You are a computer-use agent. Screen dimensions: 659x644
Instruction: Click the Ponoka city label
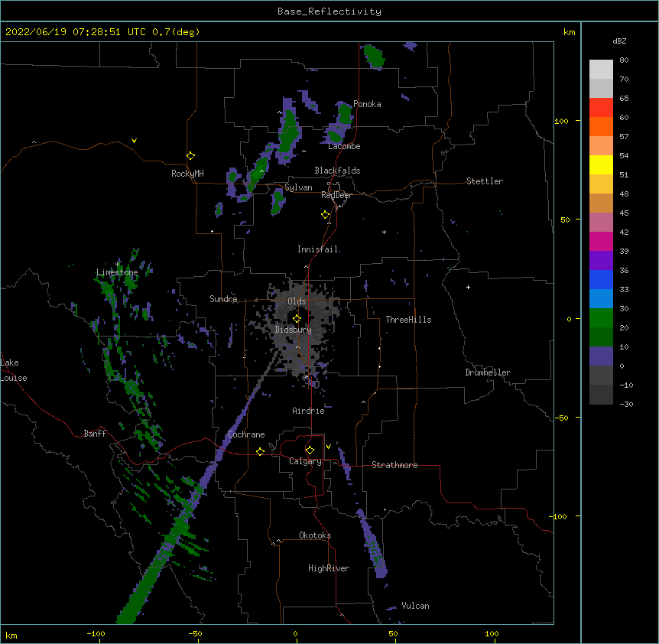(x=367, y=104)
